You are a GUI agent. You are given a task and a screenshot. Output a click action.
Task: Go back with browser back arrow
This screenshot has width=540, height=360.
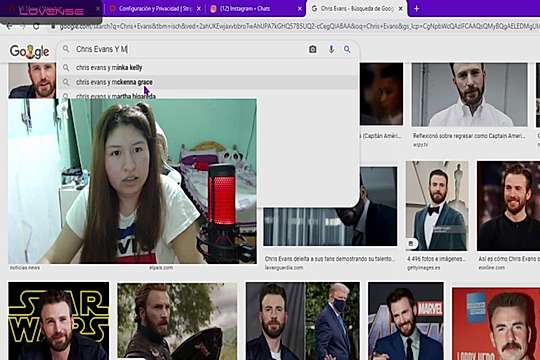click(10, 26)
